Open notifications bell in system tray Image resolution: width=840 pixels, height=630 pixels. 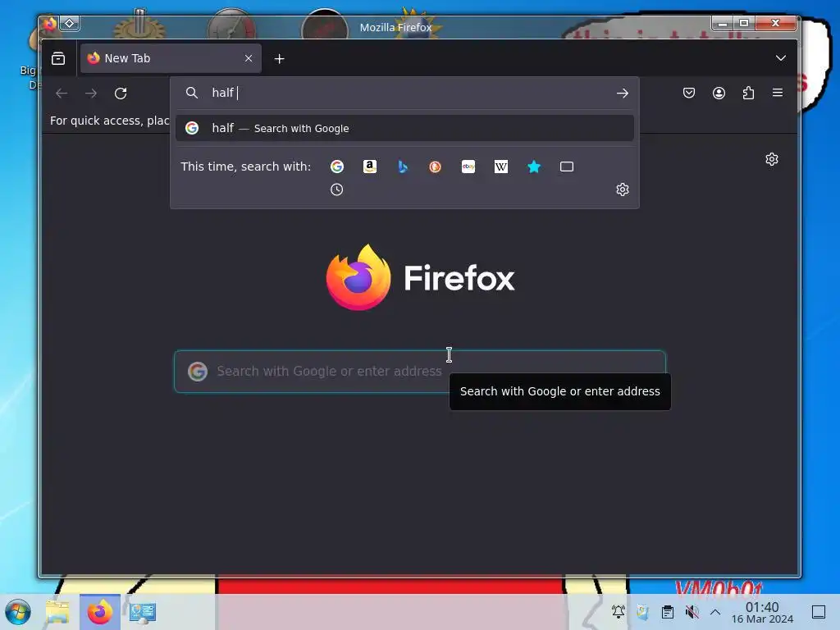tap(619, 612)
